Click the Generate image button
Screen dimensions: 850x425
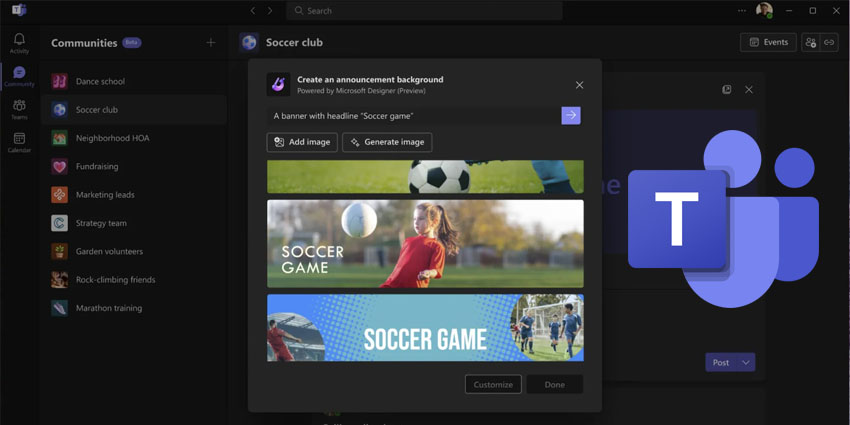pos(387,142)
